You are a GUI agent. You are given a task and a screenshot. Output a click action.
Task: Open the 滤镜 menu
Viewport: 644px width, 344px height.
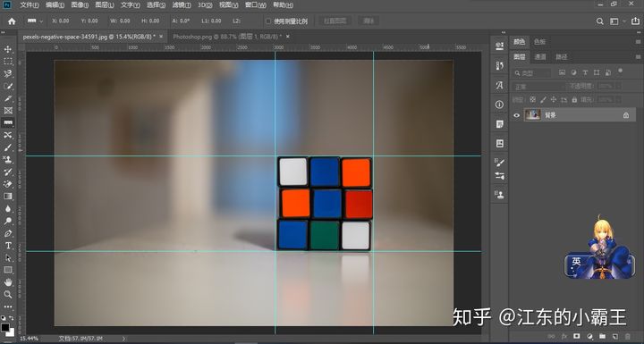181,5
